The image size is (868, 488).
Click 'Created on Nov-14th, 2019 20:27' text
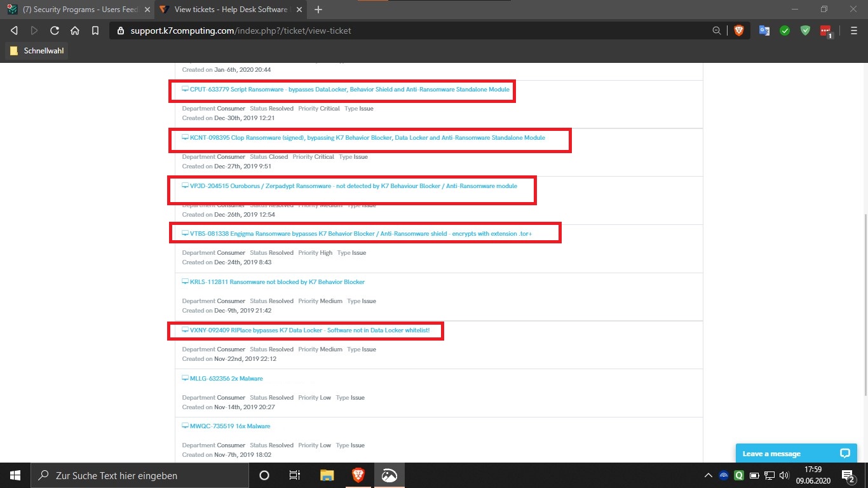(229, 407)
